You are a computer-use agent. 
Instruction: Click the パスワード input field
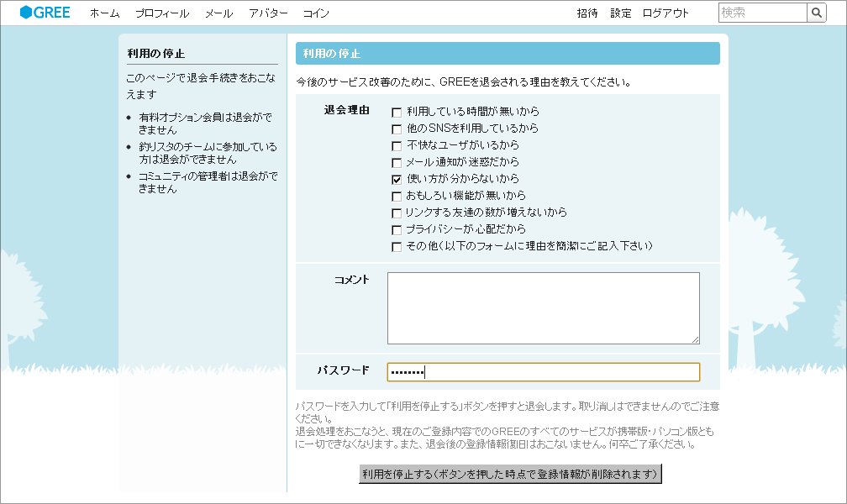pos(544,372)
